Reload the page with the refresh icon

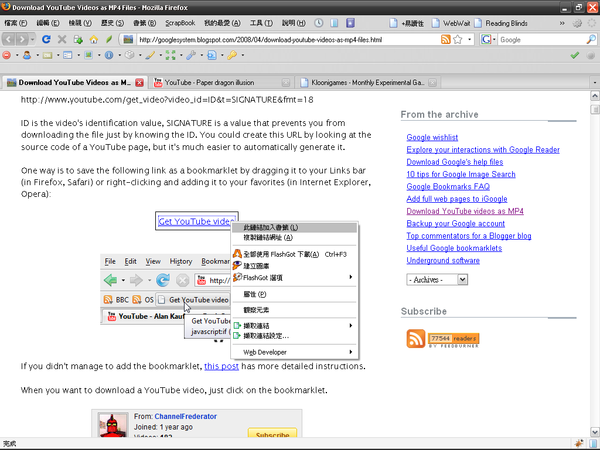pyautogui.click(x=46, y=39)
